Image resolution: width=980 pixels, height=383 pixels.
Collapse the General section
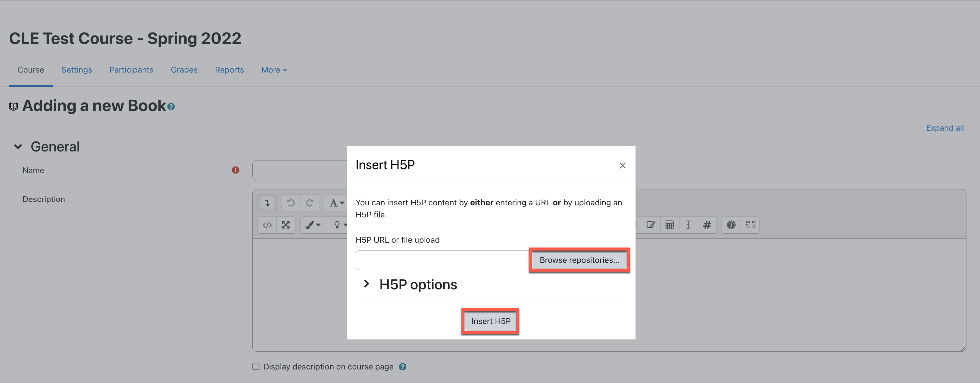tap(18, 147)
